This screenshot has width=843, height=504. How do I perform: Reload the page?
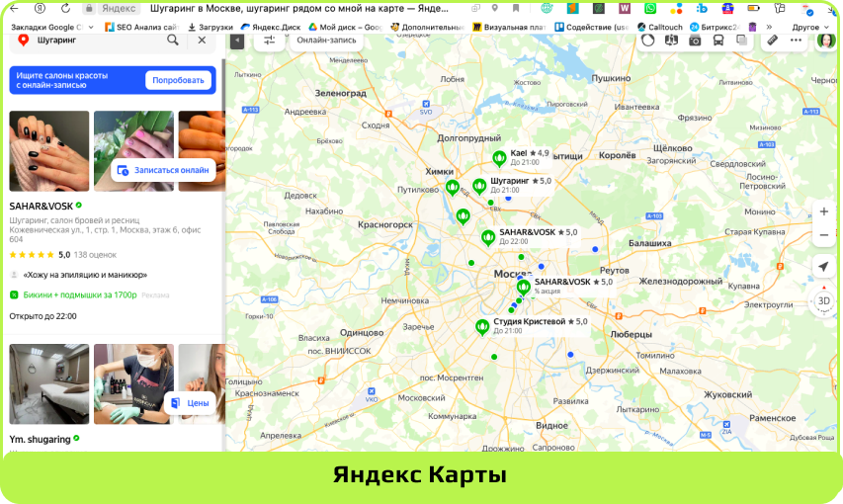tap(65, 8)
